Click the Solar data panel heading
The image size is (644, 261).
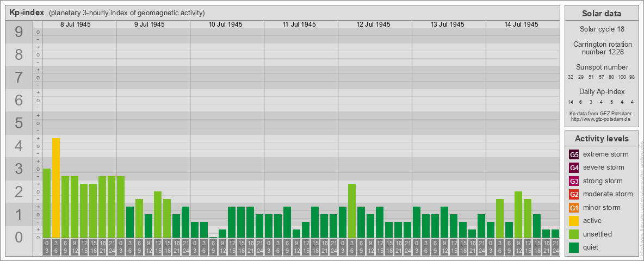602,14
